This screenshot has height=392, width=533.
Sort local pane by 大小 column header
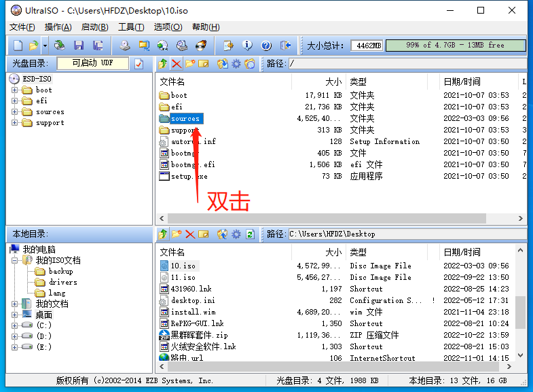319,252
